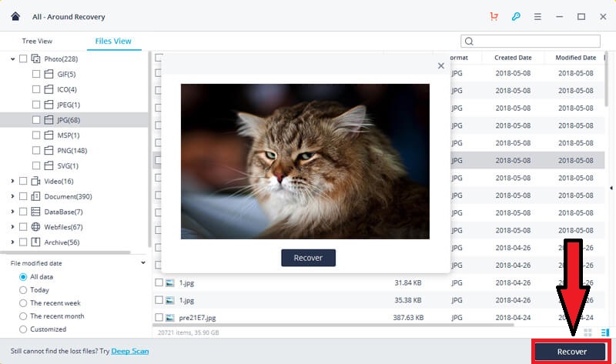Select The recent week filter option
Image resolution: width=616 pixels, height=364 pixels.
[x=23, y=303]
